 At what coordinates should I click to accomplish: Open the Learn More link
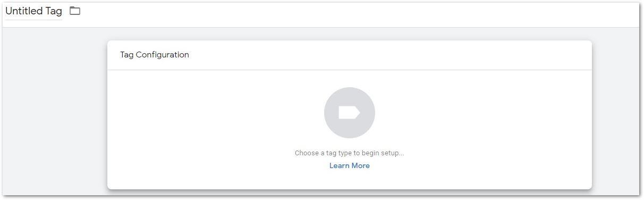tap(350, 165)
